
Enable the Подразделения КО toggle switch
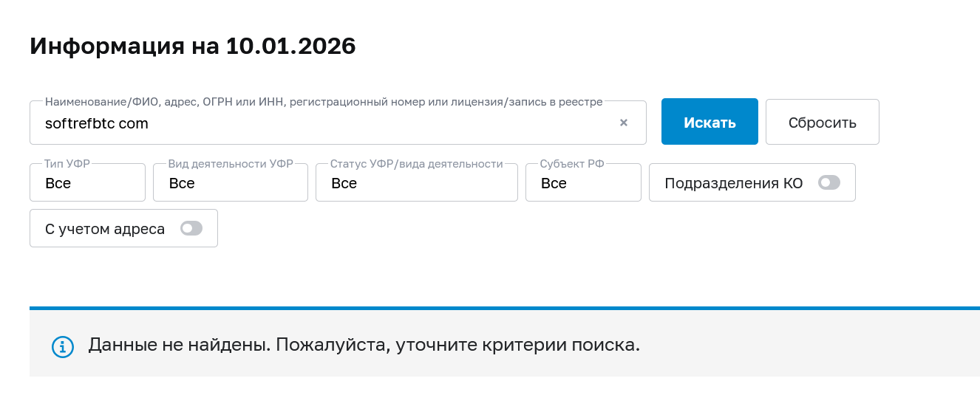829,183
